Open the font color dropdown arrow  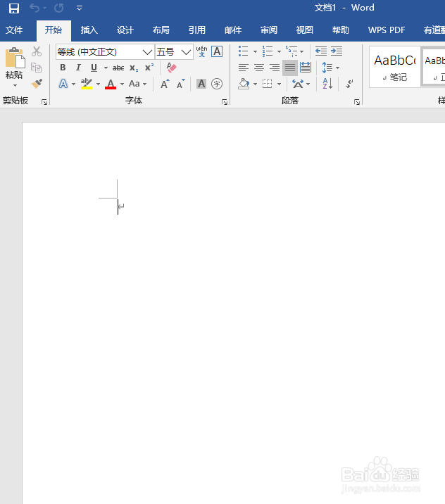click(123, 84)
